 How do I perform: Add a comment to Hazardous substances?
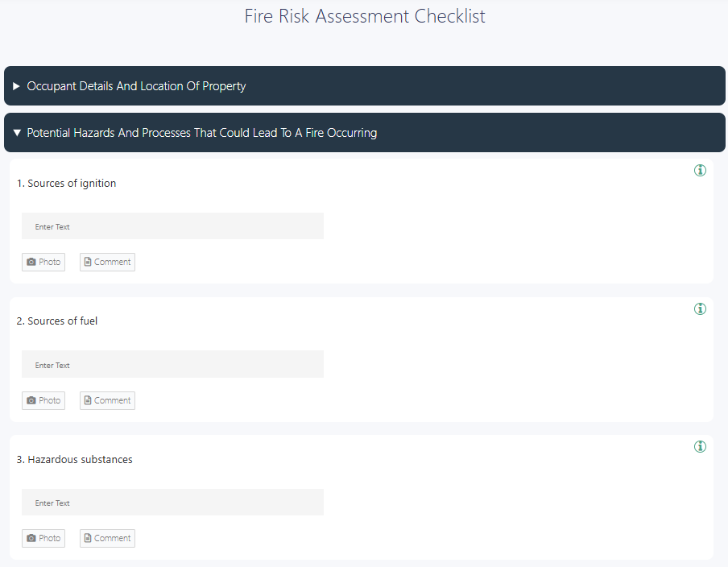pos(107,538)
